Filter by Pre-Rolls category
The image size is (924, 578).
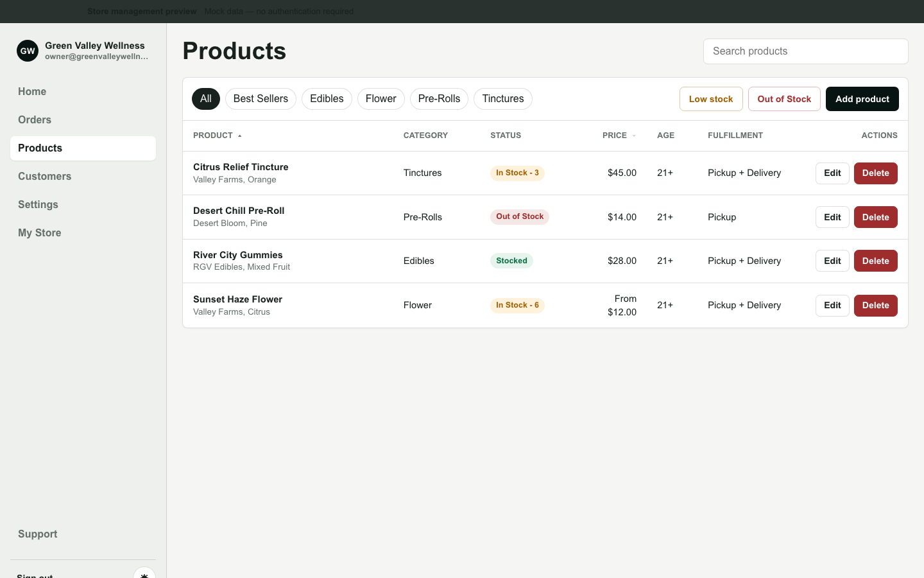(439, 99)
